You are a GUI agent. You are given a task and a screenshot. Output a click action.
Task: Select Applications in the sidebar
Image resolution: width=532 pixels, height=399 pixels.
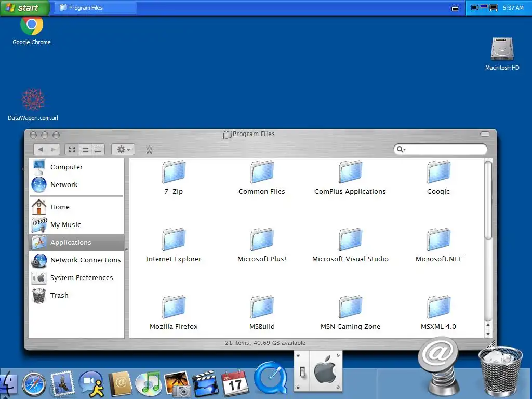[76, 242]
